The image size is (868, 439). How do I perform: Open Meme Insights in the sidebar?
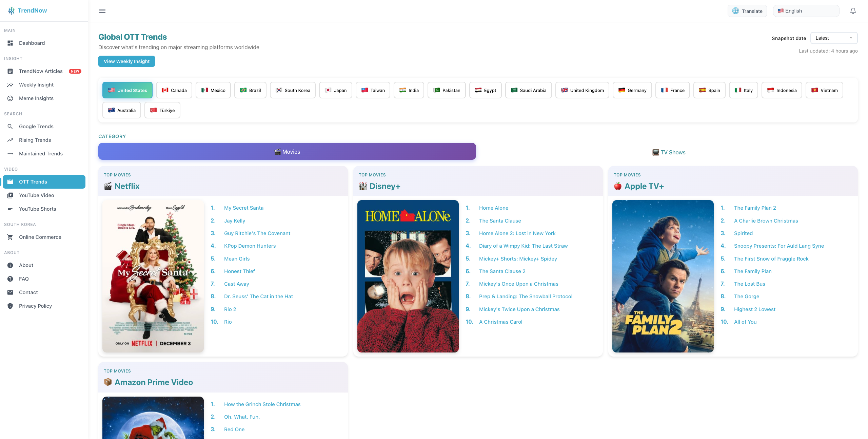tap(36, 98)
